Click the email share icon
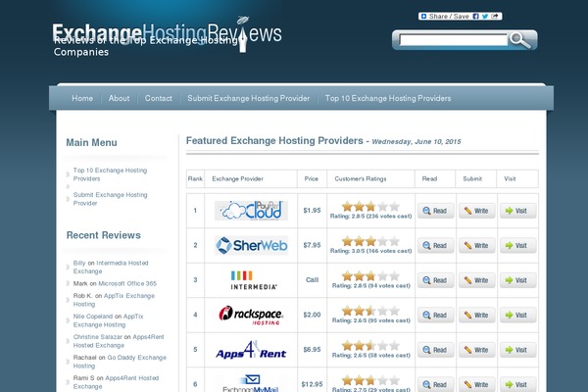Screen dimensions: 588x392 495,16
